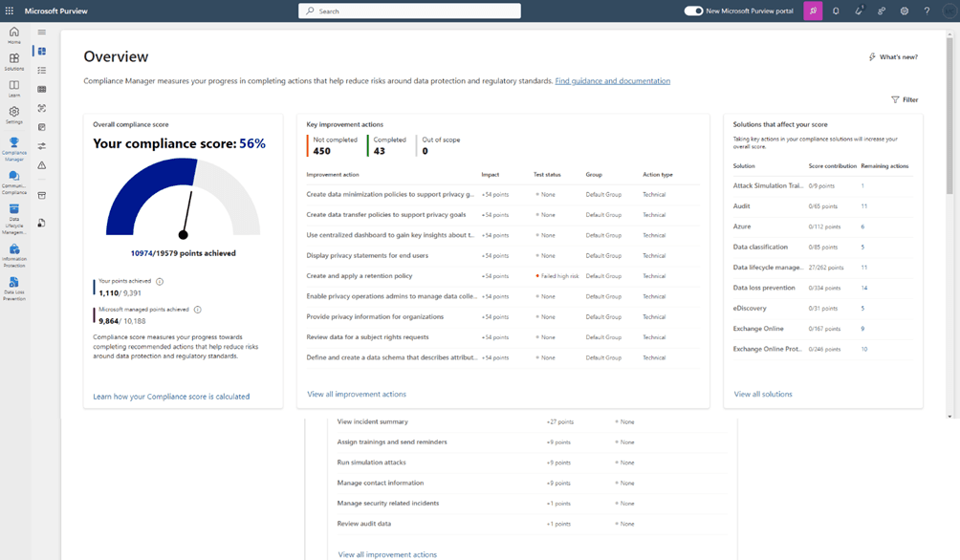This screenshot has height=560, width=960.
Task: Select Compliance Manager trophy icon
Action: click(14, 142)
